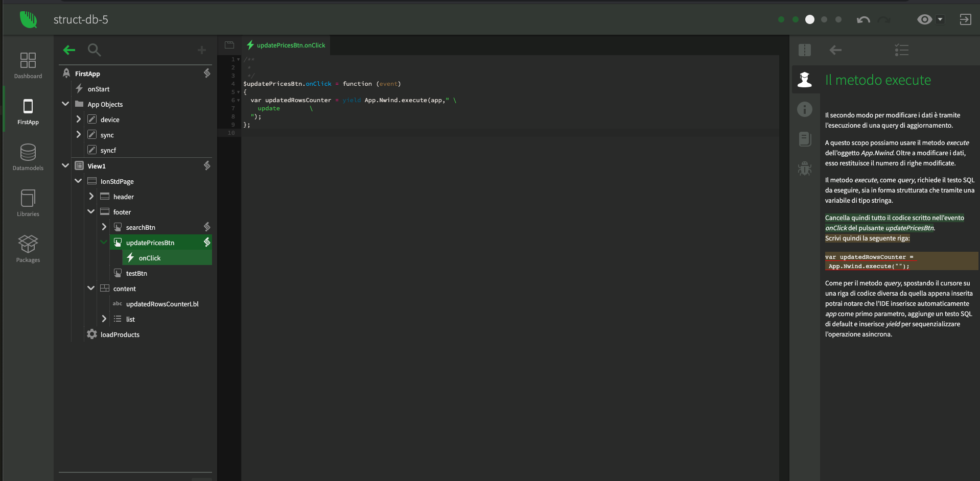Expand the device object node
The width and height of the screenshot is (980, 481).
78,119
